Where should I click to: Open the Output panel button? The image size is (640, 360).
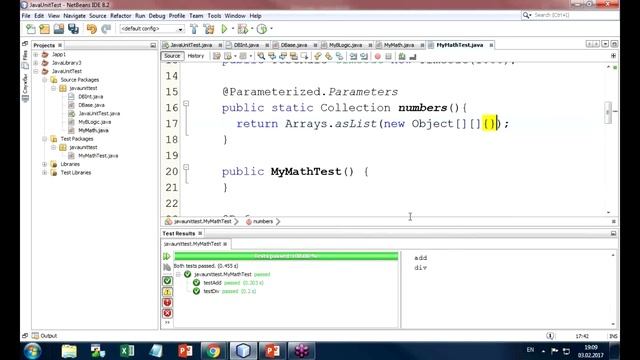(x=45, y=336)
